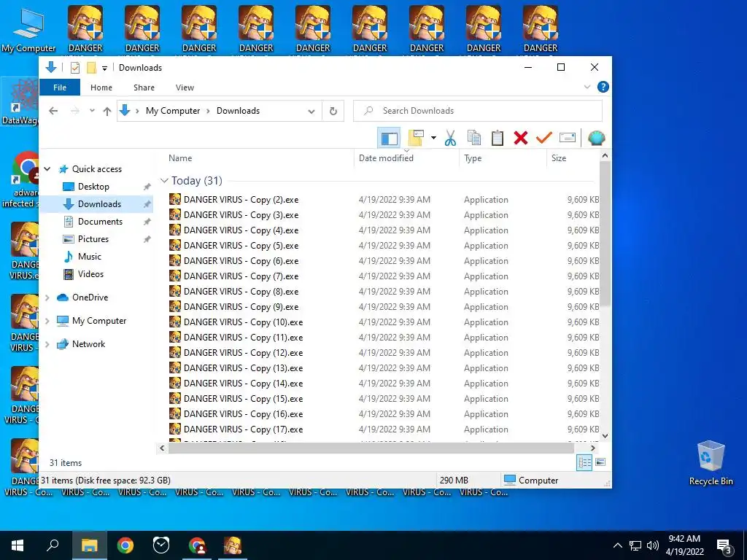Go back with the left arrow
747x560 pixels.
[x=53, y=111]
